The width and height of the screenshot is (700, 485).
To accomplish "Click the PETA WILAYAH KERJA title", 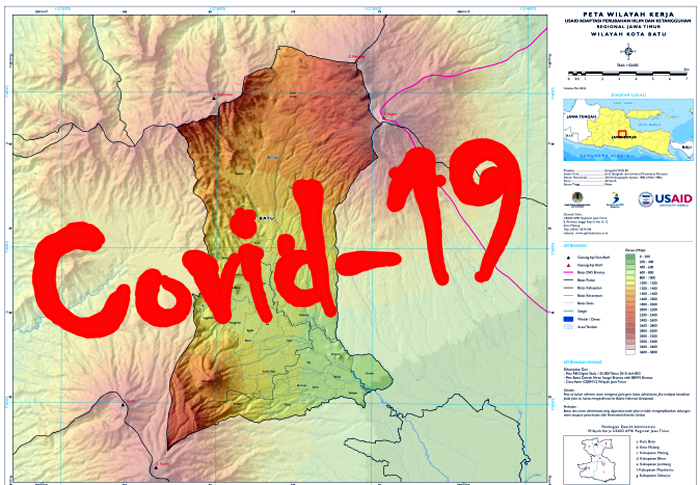I will [x=629, y=14].
